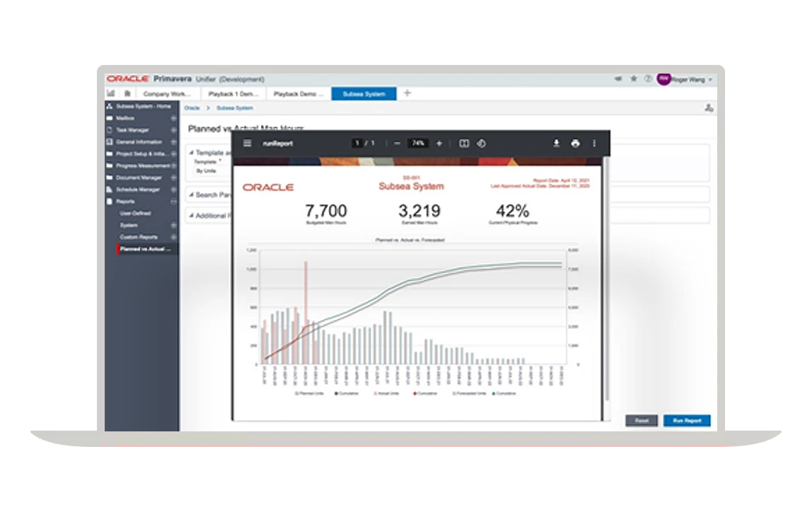This screenshot has width=812, height=512.
Task: Switch to the Company Workspace tab
Action: (167, 93)
